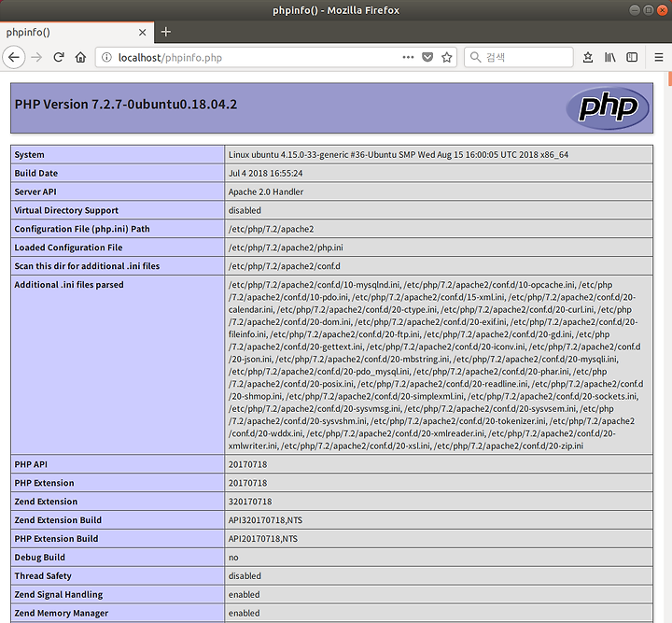Click the no value for Debug Build
This screenshot has width=672, height=623.
click(233, 558)
